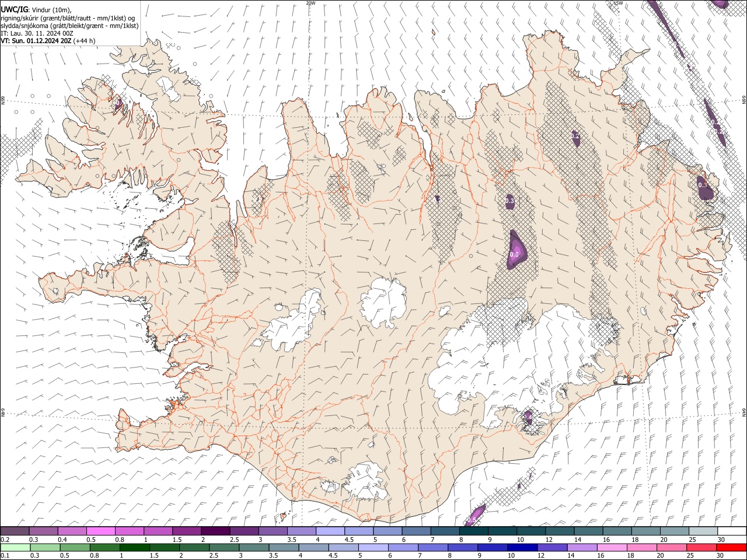Click the "UWC/IG" title text
The width and height of the screenshot is (747, 560).
pos(14,9)
